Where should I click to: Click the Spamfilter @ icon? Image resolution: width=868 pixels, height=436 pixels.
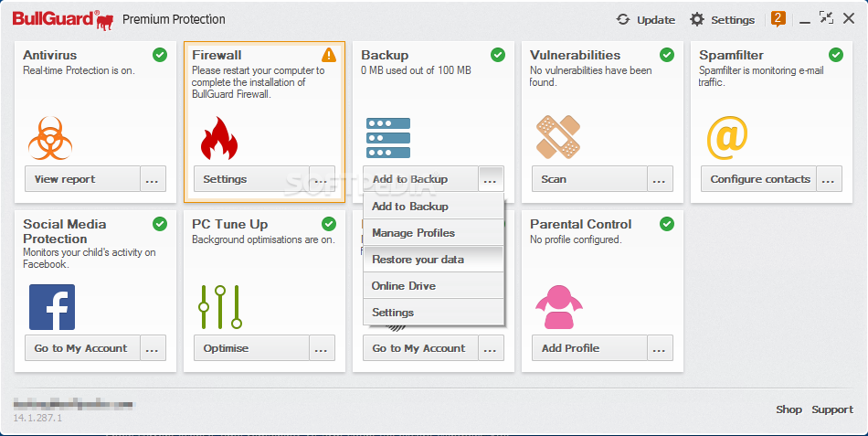(x=727, y=139)
